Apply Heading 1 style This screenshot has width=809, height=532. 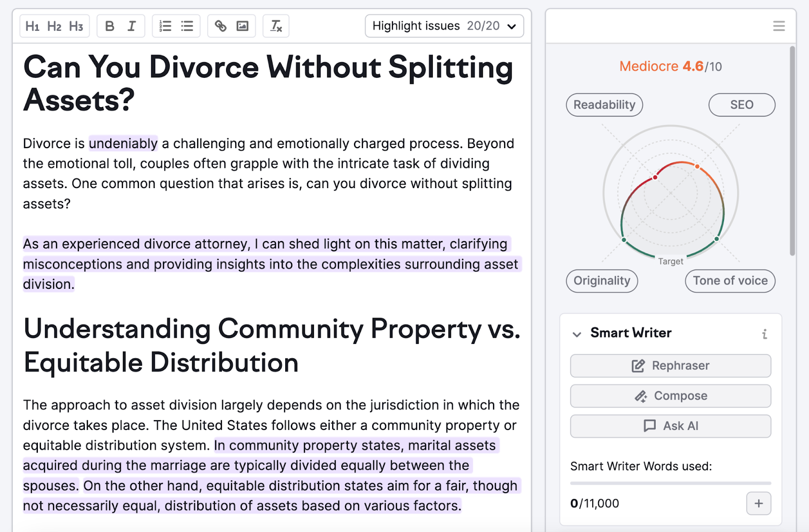[x=32, y=26]
